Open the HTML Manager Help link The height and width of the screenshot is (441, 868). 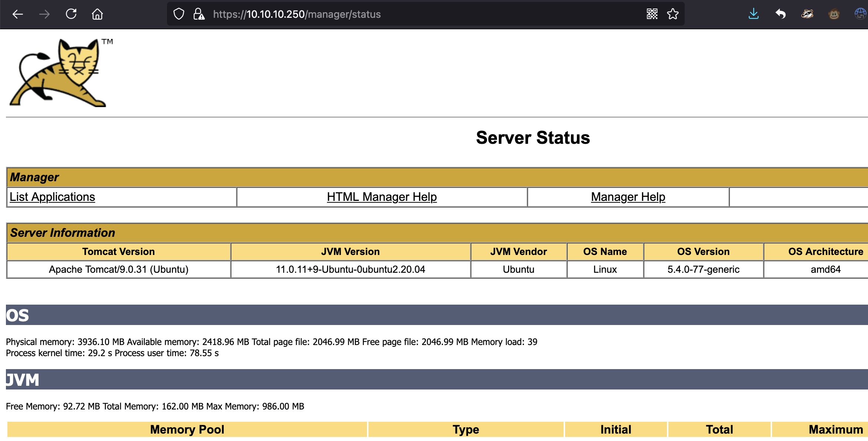(x=382, y=197)
